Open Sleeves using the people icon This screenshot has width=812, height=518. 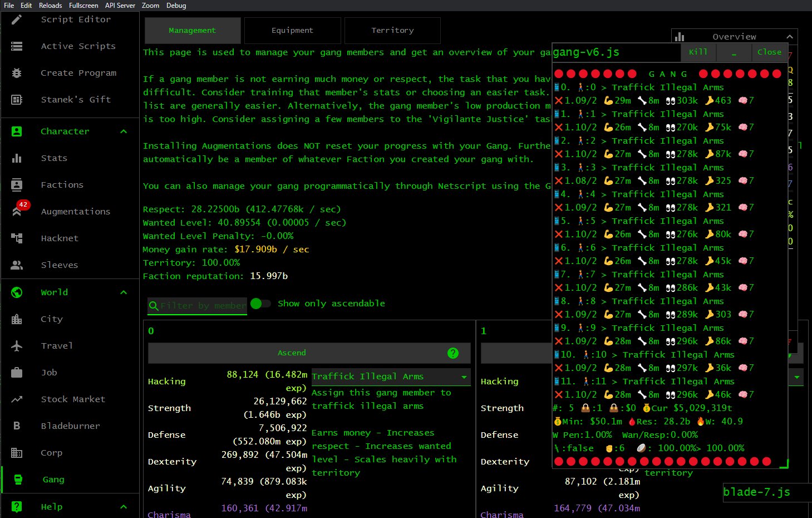[17, 265]
